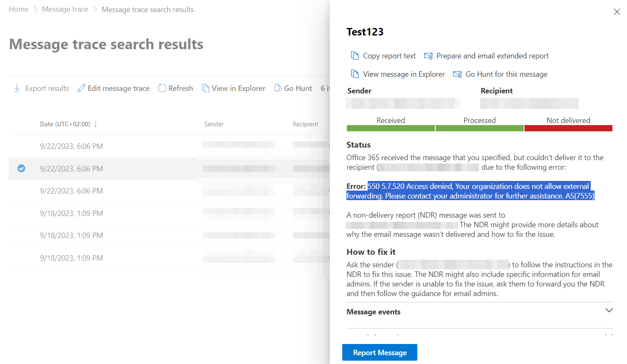The height and width of the screenshot is (364, 627).
Task: Select View message in Explorer label
Action: pos(404,74)
